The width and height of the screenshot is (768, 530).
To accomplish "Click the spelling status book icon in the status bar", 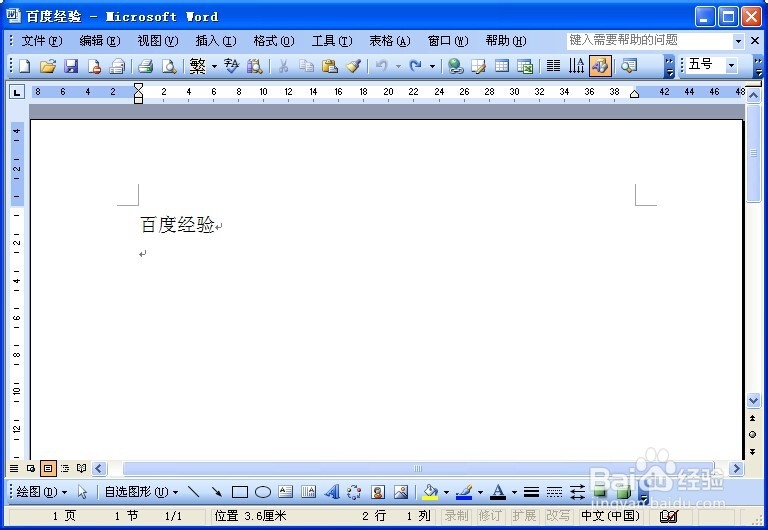I will pyautogui.click(x=669, y=516).
